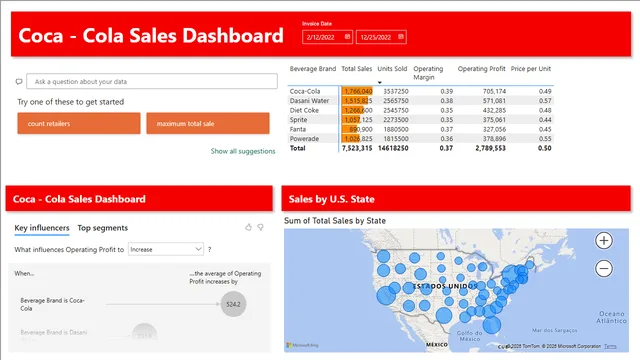Sort by Total Sales column header

click(x=356, y=69)
